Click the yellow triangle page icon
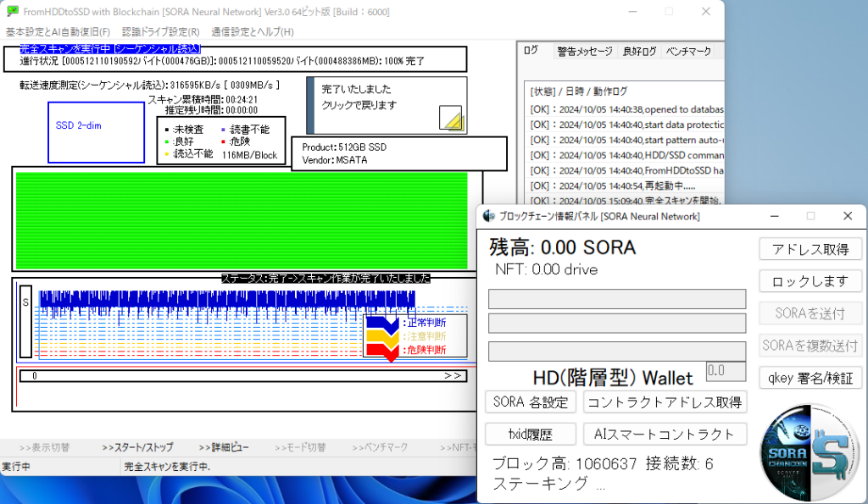The width and height of the screenshot is (868, 504). coord(451,118)
